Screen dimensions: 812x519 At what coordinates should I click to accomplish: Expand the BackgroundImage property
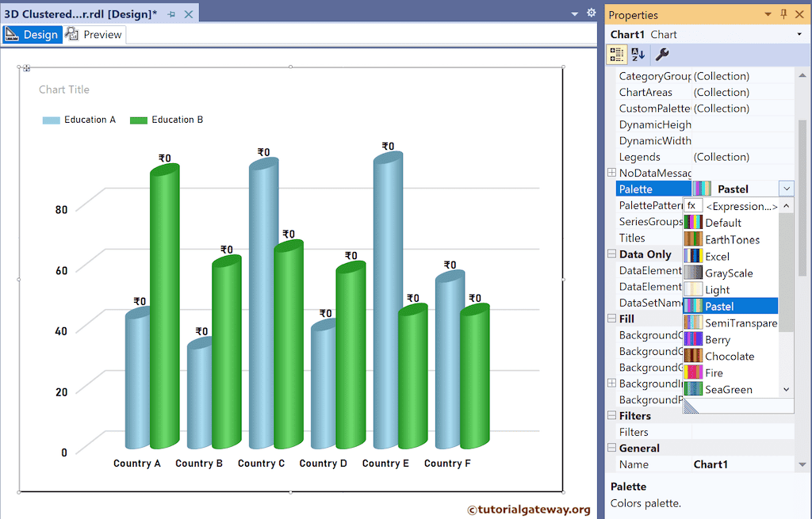click(611, 383)
